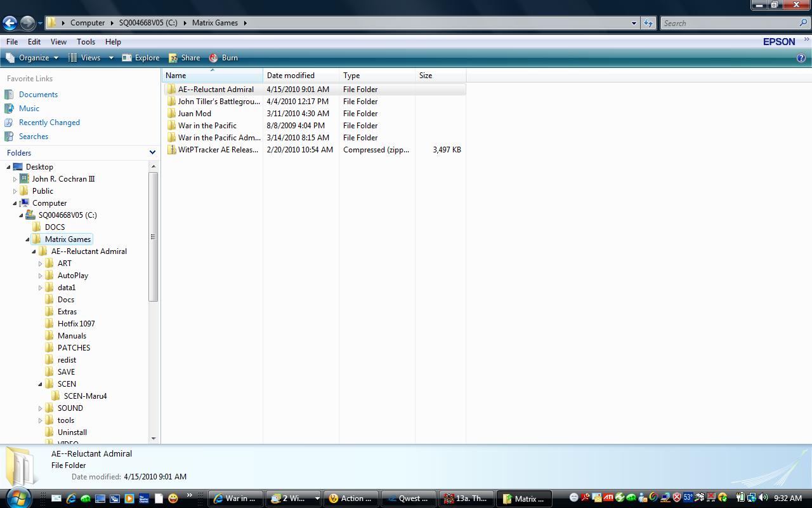Open the Windows Start orb
This screenshot has height=508, width=812.
pos(18,497)
